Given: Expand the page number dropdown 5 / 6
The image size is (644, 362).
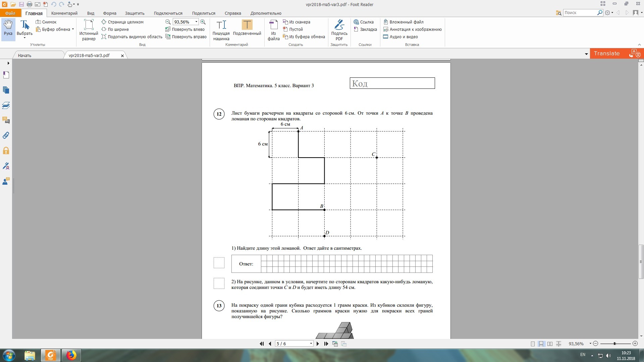Looking at the screenshot, I should (x=311, y=344).
